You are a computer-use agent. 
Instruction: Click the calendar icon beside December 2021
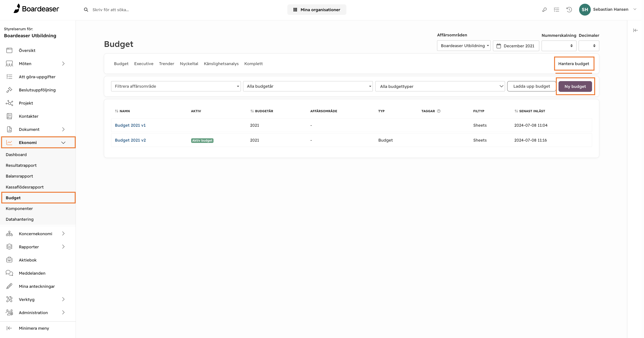click(499, 46)
